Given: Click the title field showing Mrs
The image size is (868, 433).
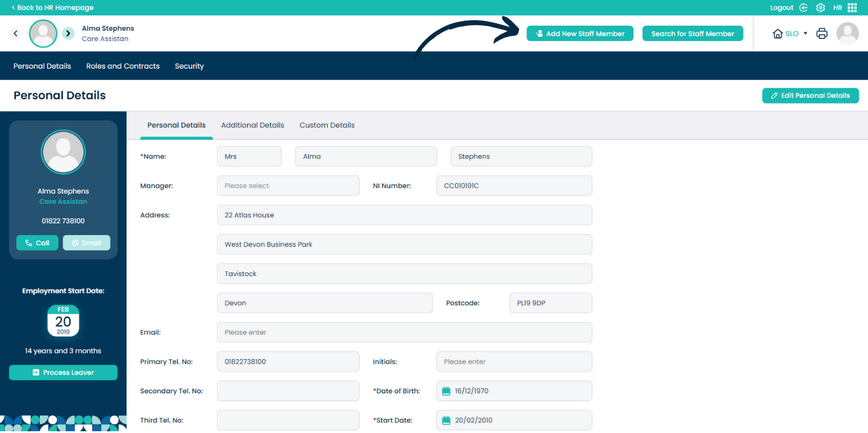Looking at the screenshot, I should coord(249,156).
